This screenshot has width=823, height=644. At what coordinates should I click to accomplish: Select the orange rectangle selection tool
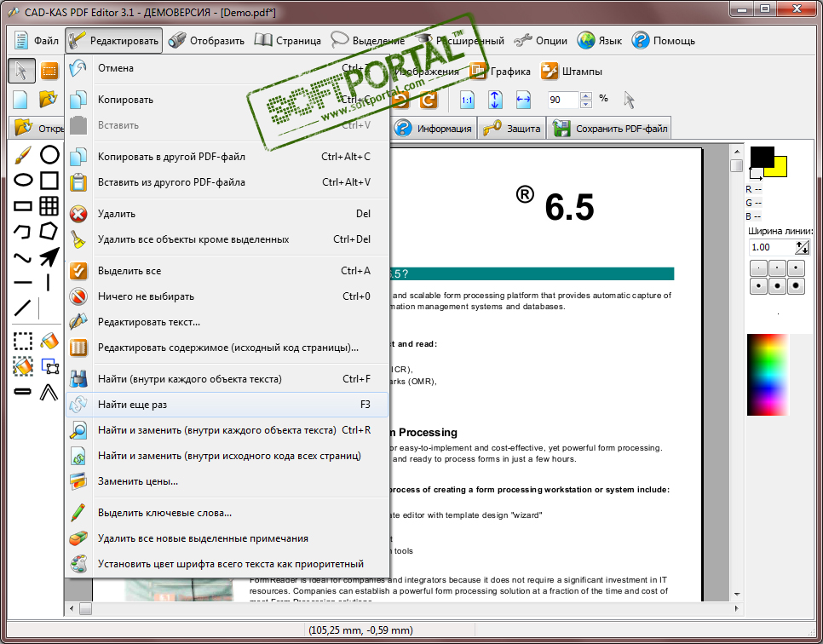pyautogui.click(x=49, y=71)
